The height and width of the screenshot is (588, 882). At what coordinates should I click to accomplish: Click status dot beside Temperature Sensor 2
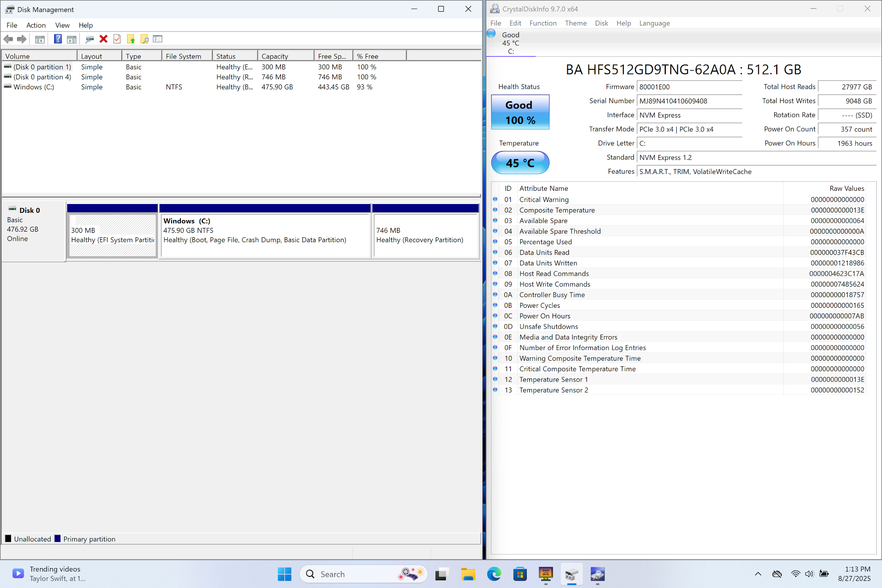[x=495, y=390]
